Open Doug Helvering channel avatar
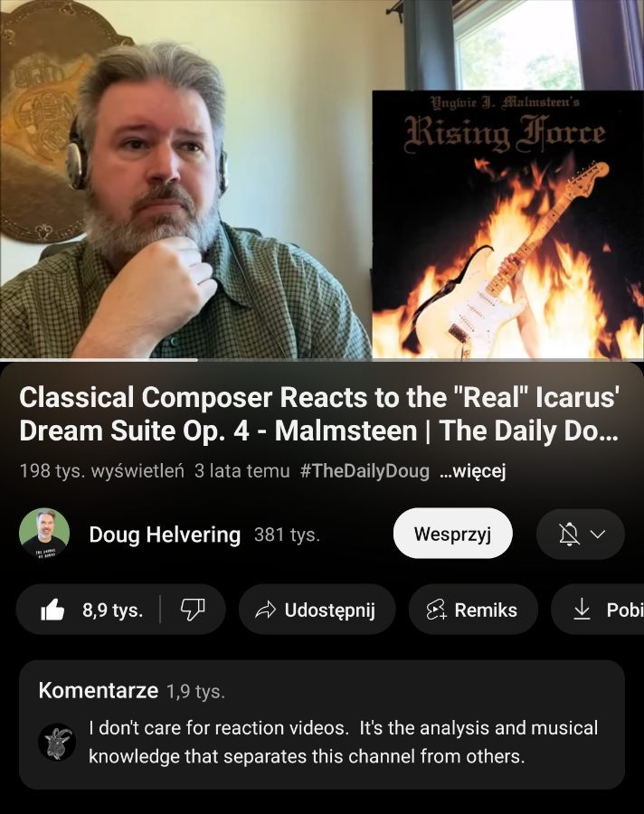644x814 pixels. pos(44,533)
